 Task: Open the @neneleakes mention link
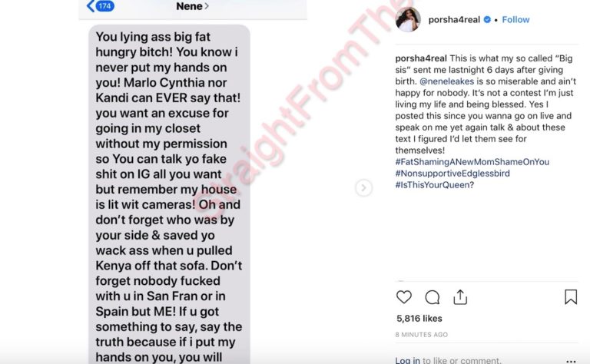tap(446, 81)
